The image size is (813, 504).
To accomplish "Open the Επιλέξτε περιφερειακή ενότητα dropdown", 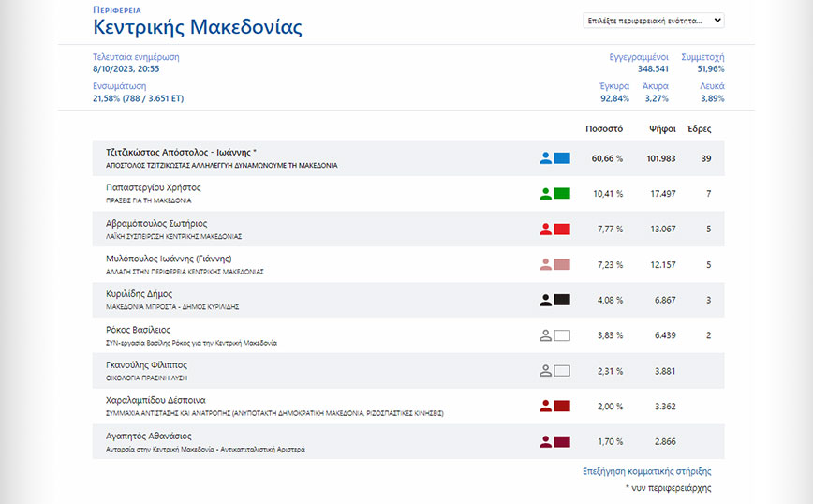I will coord(654,20).
